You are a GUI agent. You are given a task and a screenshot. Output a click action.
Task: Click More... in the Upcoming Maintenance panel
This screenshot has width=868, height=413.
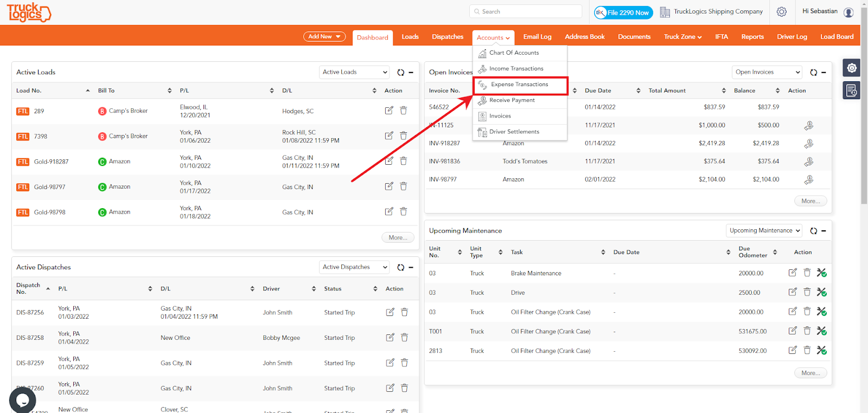tap(811, 373)
